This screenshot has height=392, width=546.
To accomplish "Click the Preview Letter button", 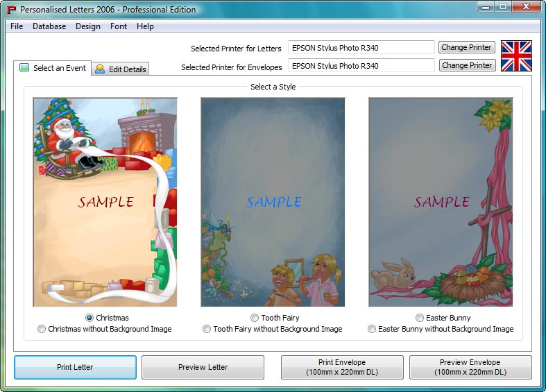I will tap(203, 367).
